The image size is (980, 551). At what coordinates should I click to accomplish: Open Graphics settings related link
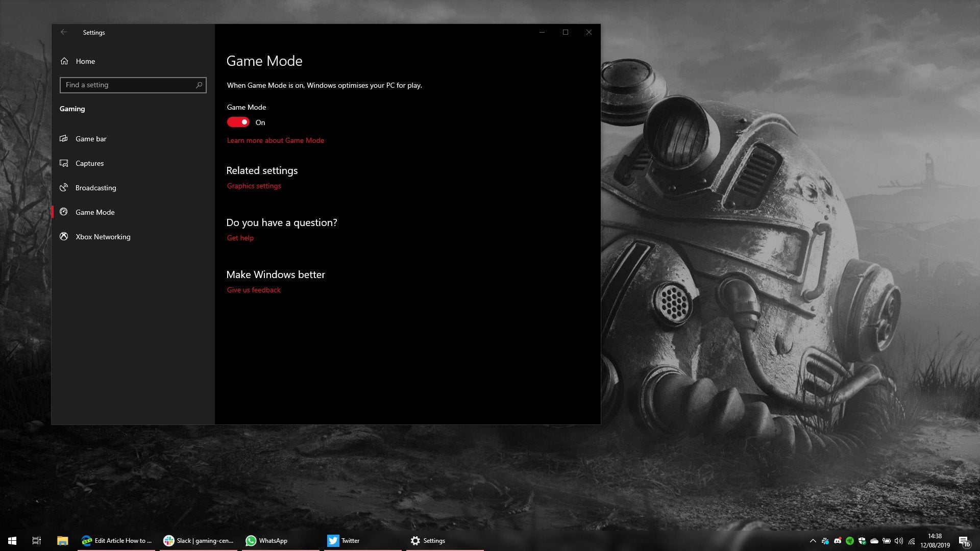254,186
